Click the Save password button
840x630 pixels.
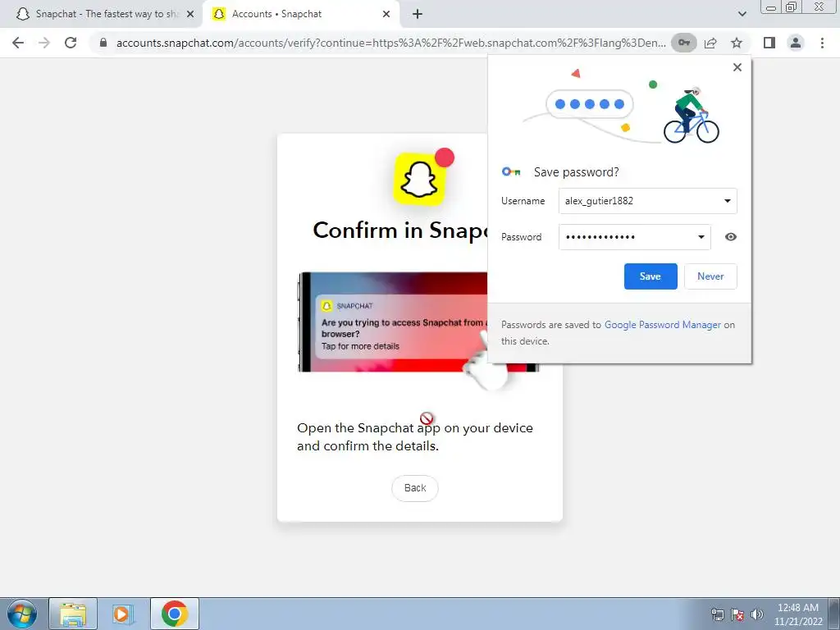(651, 276)
